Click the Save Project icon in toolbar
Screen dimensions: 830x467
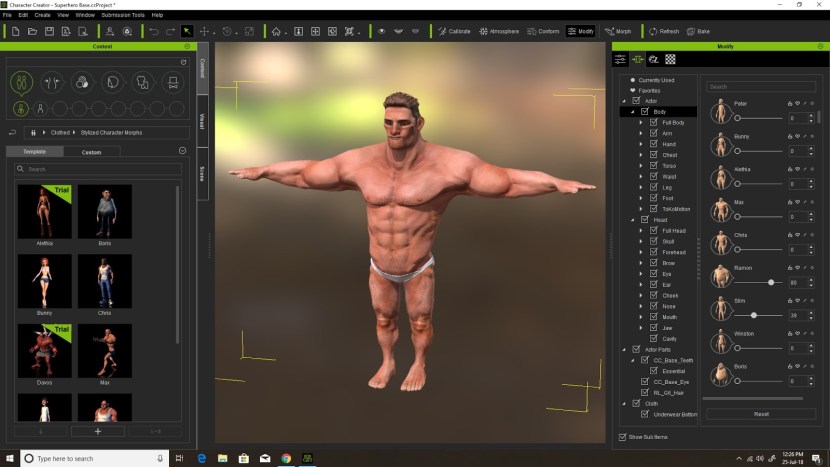47,31
